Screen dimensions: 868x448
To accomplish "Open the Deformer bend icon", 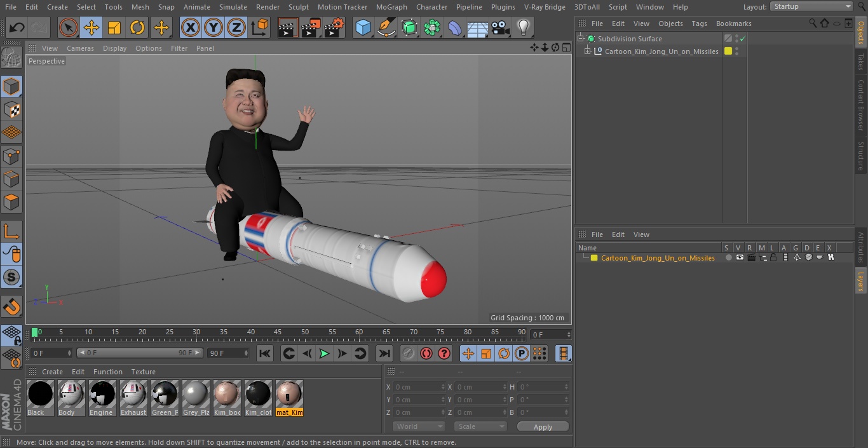I will [454, 27].
